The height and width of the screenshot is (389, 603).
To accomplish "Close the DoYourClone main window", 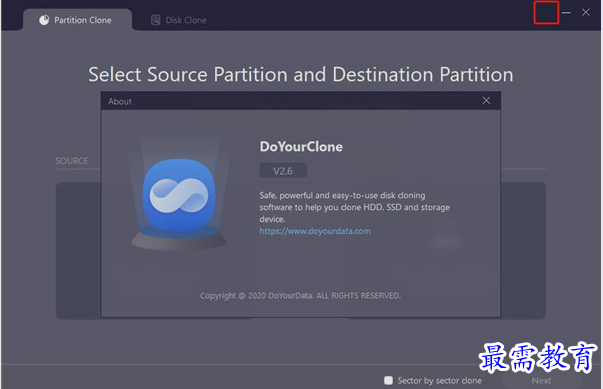I will pos(586,12).
